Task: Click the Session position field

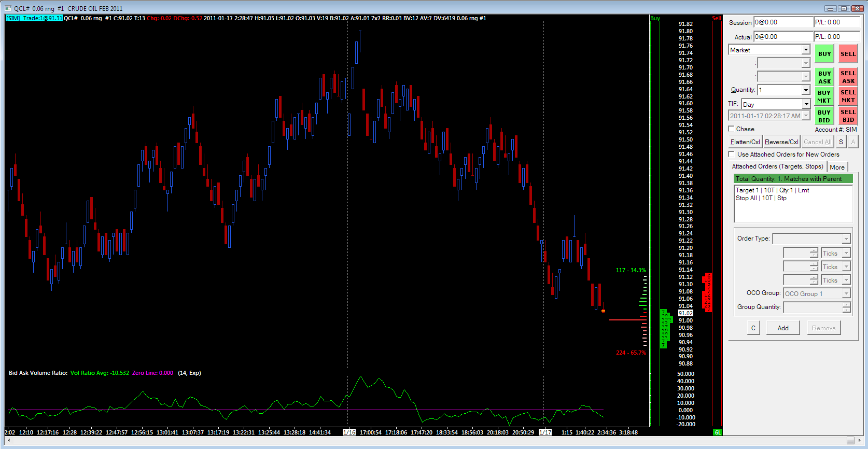Action: [783, 22]
